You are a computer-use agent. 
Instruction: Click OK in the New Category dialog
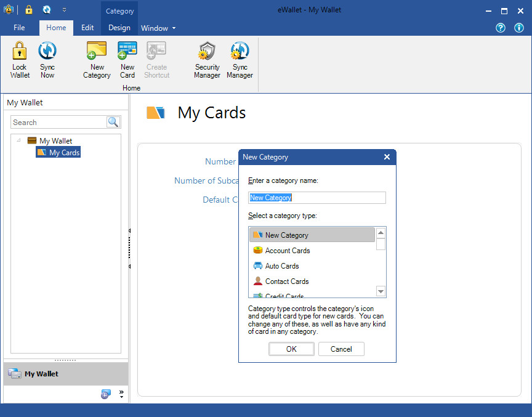291,349
